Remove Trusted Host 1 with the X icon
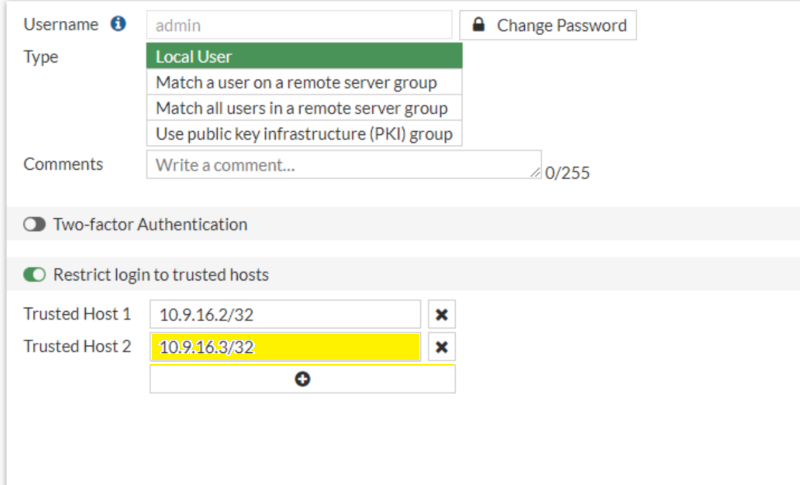This screenshot has width=800, height=485. click(441, 315)
